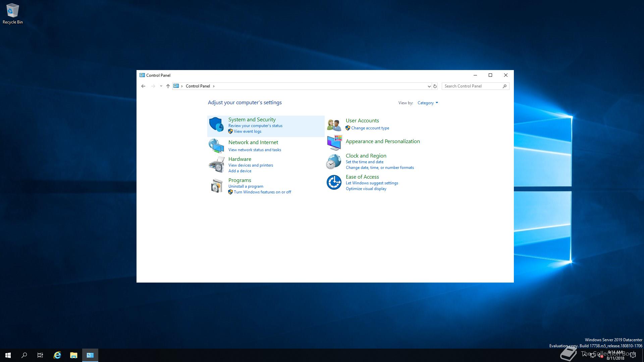The width and height of the screenshot is (644, 362).
Task: Expand the chevron before Control Panel breadcrumb
Action: [x=182, y=86]
